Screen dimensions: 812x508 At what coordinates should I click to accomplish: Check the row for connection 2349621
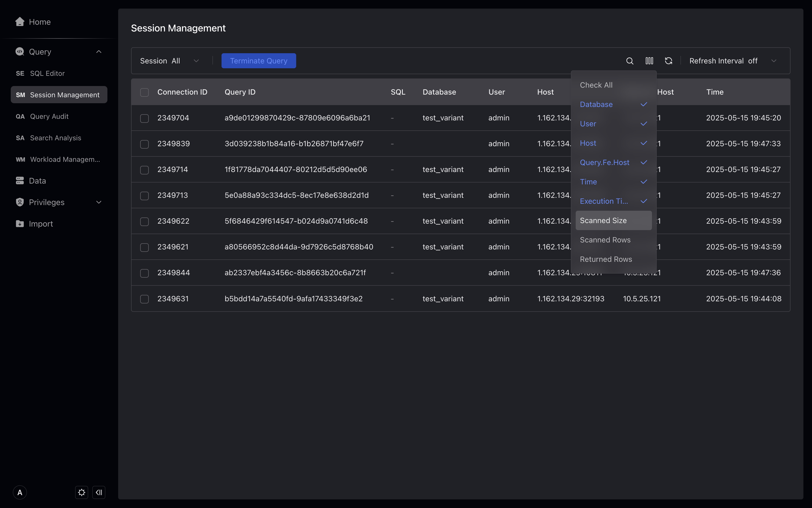(144, 247)
